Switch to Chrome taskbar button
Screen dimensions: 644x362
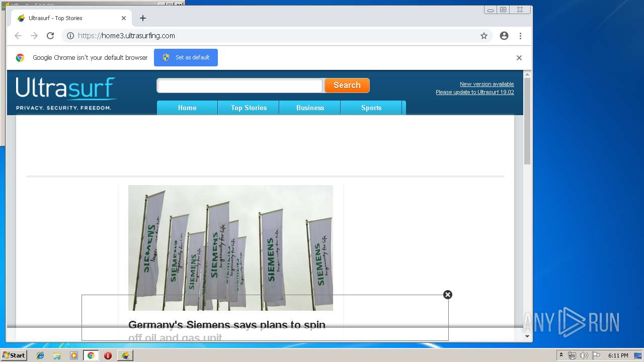91,355
